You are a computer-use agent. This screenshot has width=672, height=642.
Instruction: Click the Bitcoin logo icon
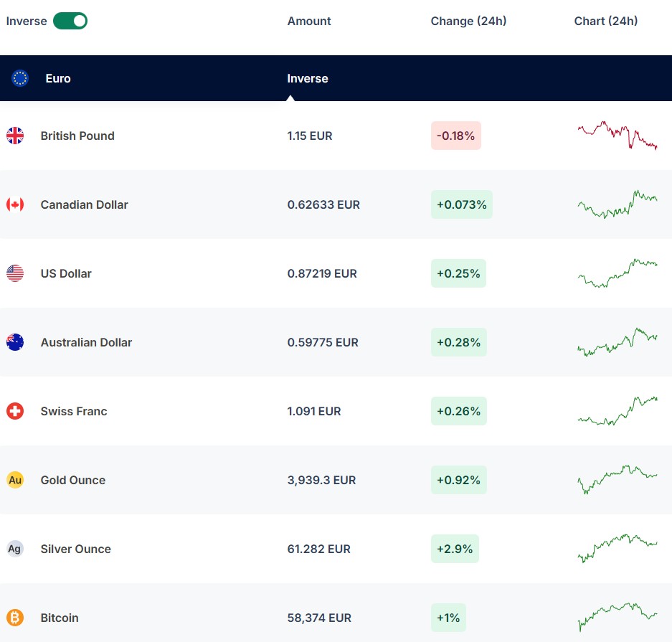(x=15, y=618)
